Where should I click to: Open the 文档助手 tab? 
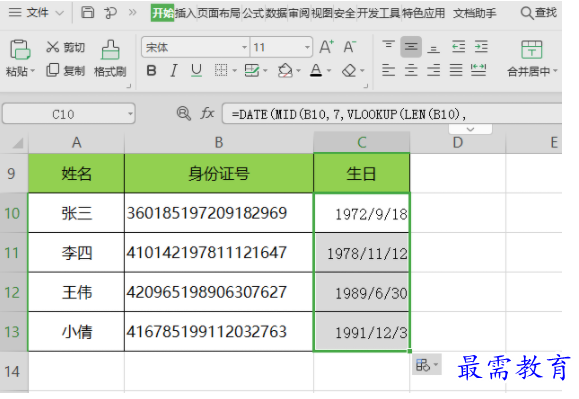pos(474,13)
